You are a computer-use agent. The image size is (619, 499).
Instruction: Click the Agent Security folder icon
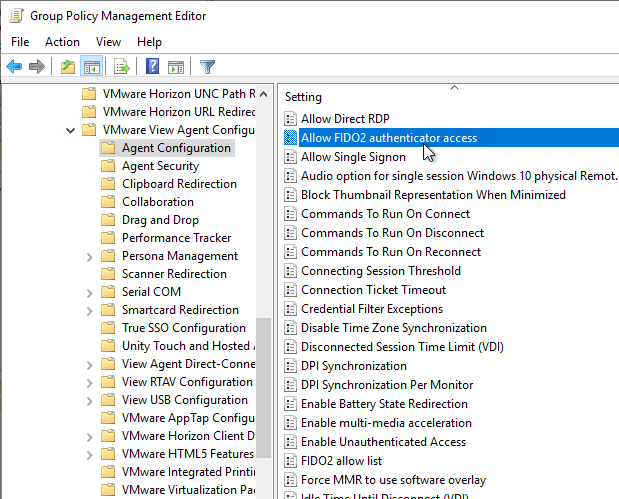pyautogui.click(x=108, y=166)
